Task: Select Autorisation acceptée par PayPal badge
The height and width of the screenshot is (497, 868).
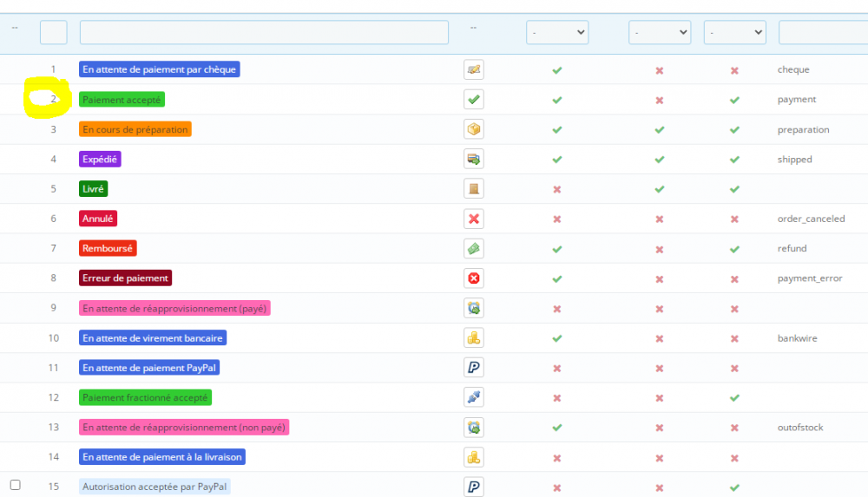Action: tap(155, 487)
